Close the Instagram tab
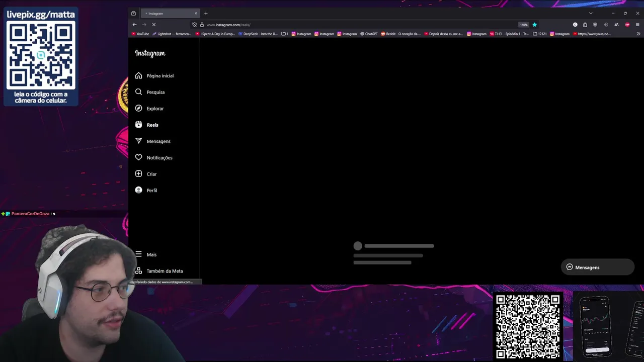The image size is (644, 362). [196, 14]
